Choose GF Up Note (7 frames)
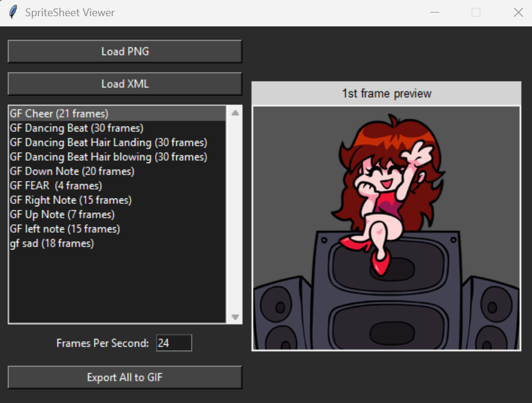This screenshot has height=403, width=532. [x=117, y=215]
